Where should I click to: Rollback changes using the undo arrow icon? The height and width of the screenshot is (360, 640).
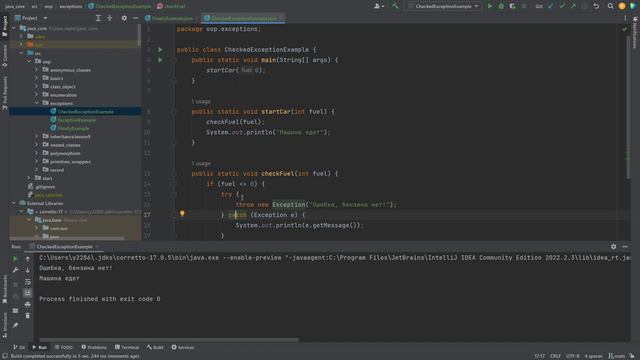[596, 6]
